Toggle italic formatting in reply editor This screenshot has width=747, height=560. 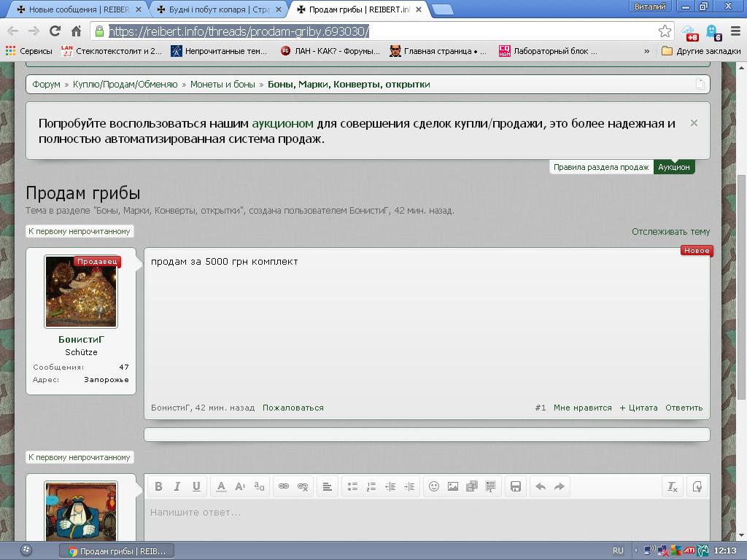[x=177, y=486]
